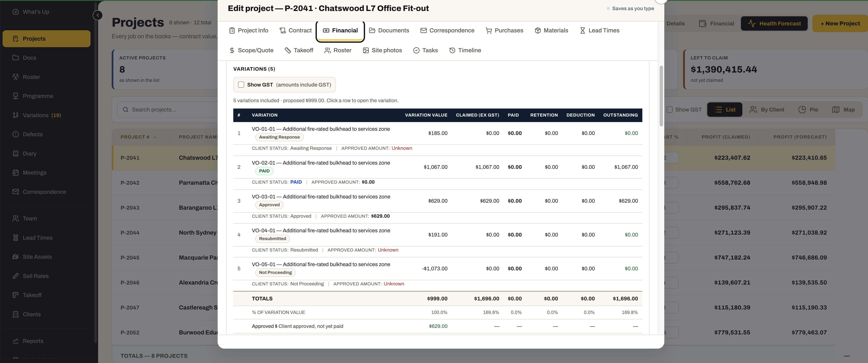Viewport: 868px width, 363px height.
Task: Click the Awaiting Response status badge
Action: click(x=279, y=137)
